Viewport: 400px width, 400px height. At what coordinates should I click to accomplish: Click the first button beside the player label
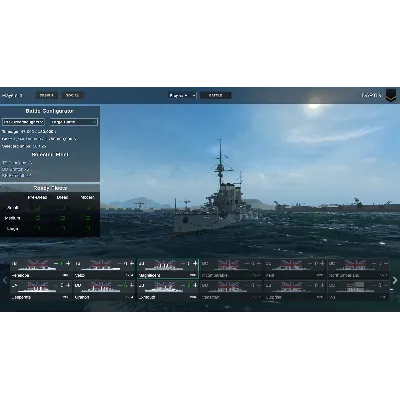[x=47, y=95]
